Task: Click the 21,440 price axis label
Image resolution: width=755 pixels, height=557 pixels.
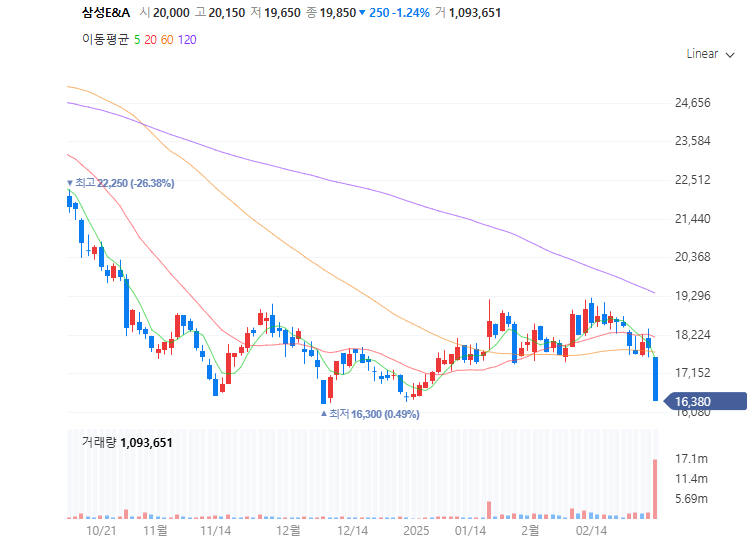Action: coord(692,219)
